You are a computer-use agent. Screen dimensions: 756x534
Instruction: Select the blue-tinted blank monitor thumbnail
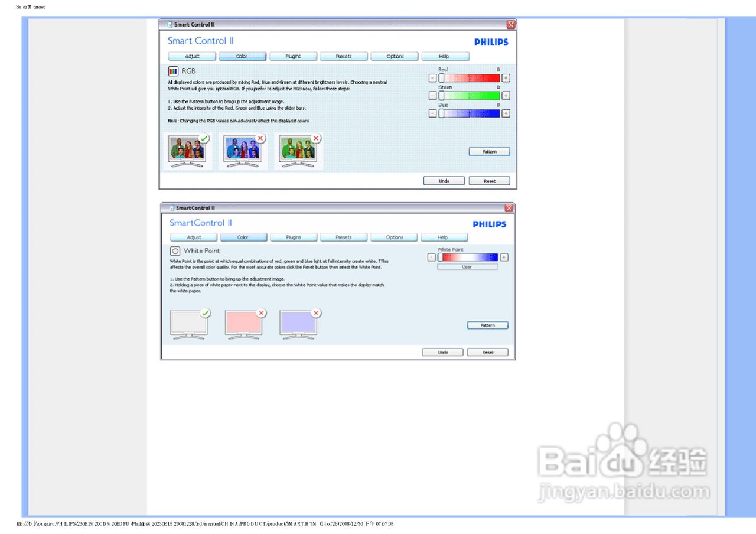coord(299,324)
